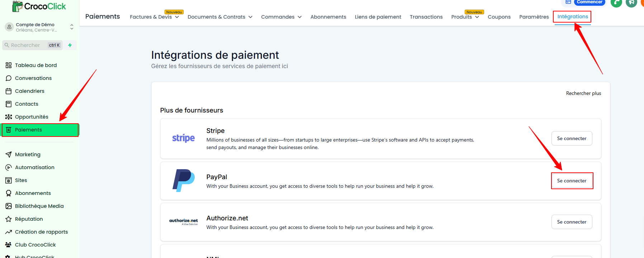Click the Tableau de bord grid icon

click(9, 65)
